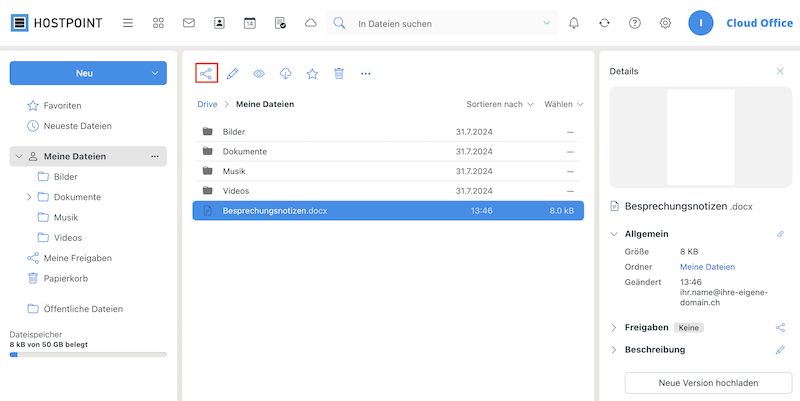Click the share icon in the file toolbar

(206, 73)
